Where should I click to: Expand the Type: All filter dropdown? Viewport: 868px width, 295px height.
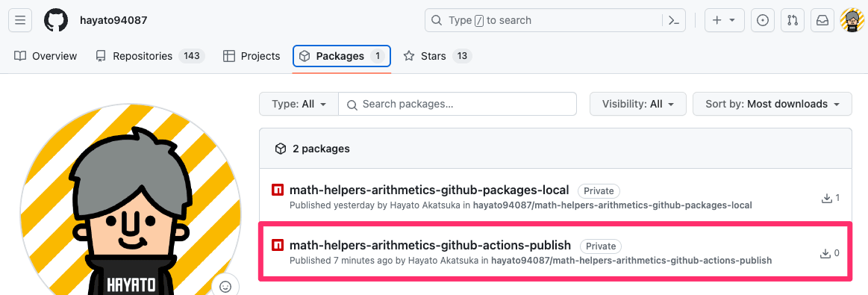coord(299,104)
